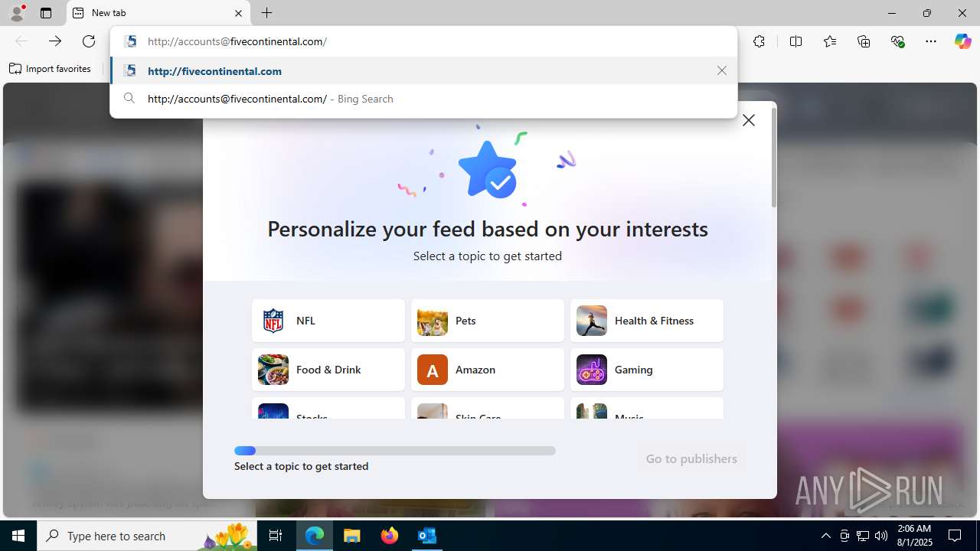
Task: Select the Amazon topic
Action: [488, 370]
